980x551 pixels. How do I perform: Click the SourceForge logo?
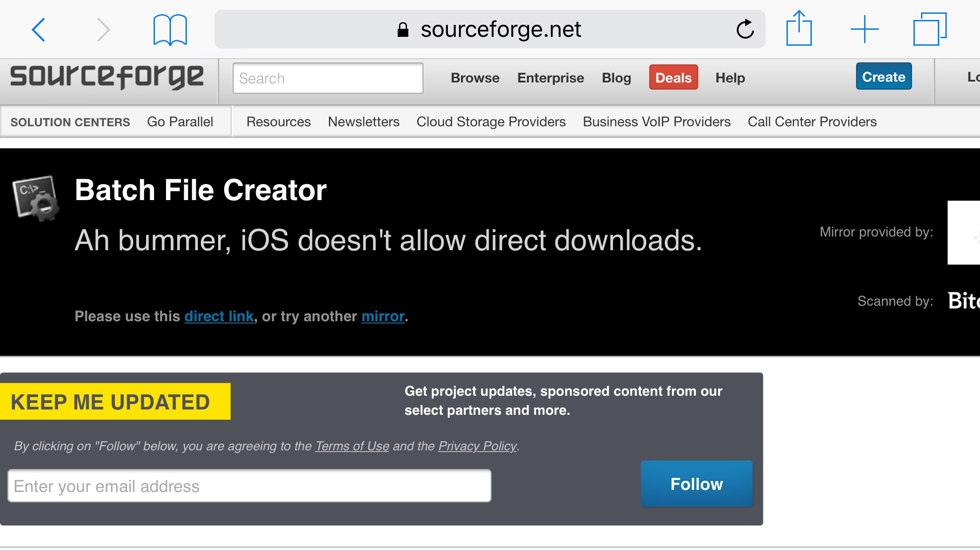coord(107,77)
